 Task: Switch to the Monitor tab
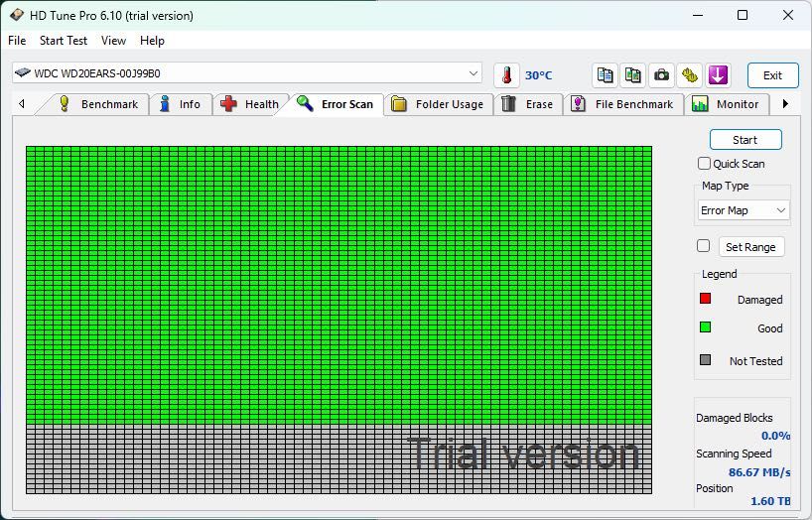coord(727,104)
